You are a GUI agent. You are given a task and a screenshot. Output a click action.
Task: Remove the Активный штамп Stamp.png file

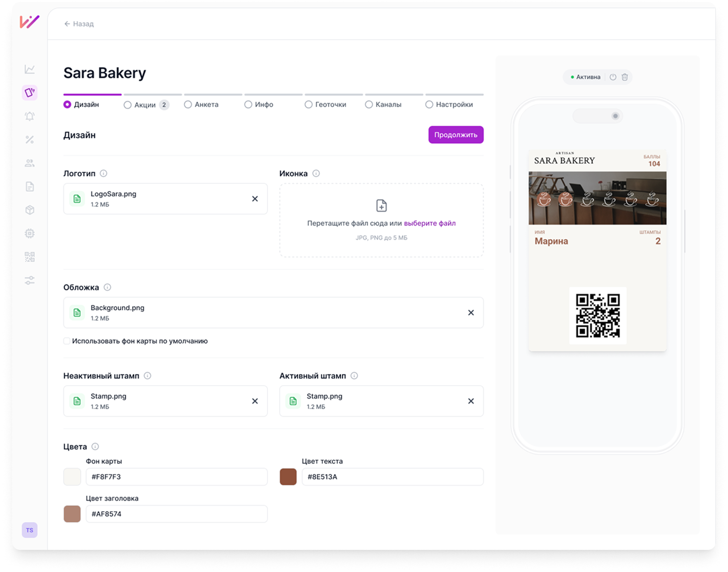click(x=471, y=401)
